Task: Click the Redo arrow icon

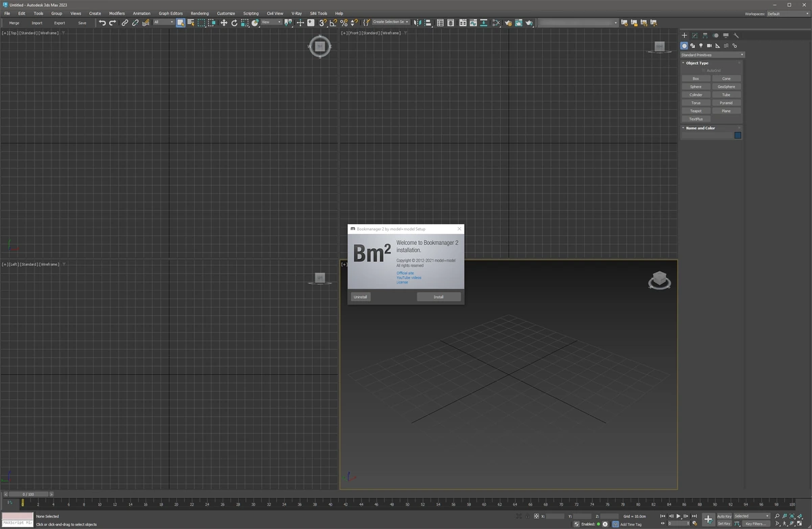Action: 112,22
